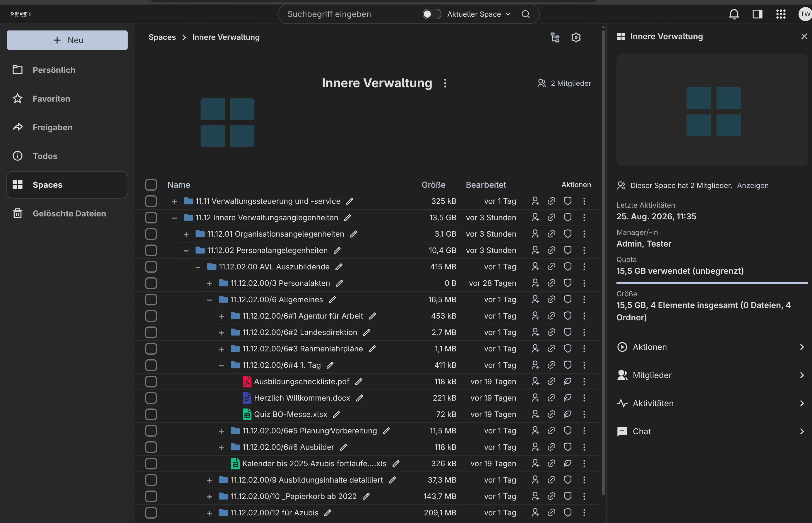Copy link for 11.12.01 Organisationsangelegenheiten
The width and height of the screenshot is (812, 523).
pyautogui.click(x=551, y=234)
